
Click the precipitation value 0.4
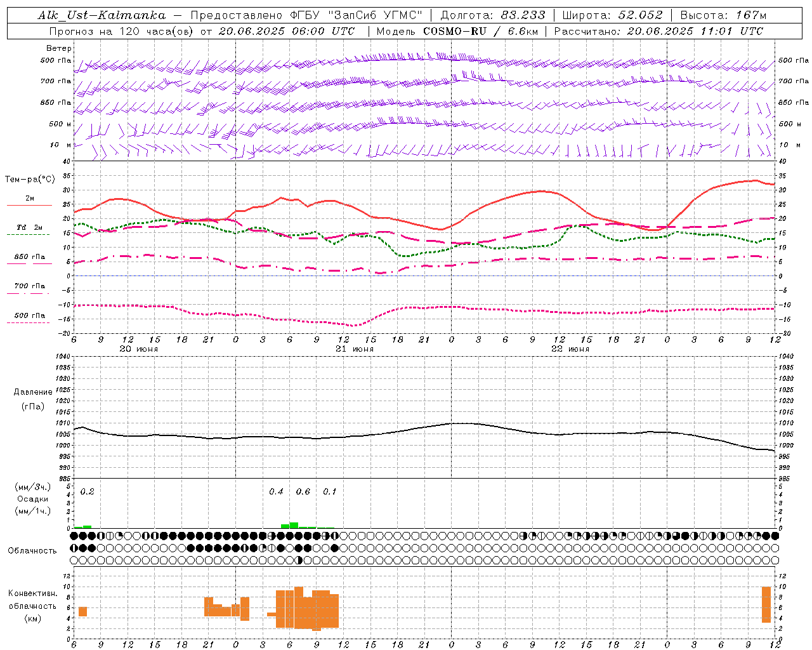pyautogui.click(x=276, y=492)
